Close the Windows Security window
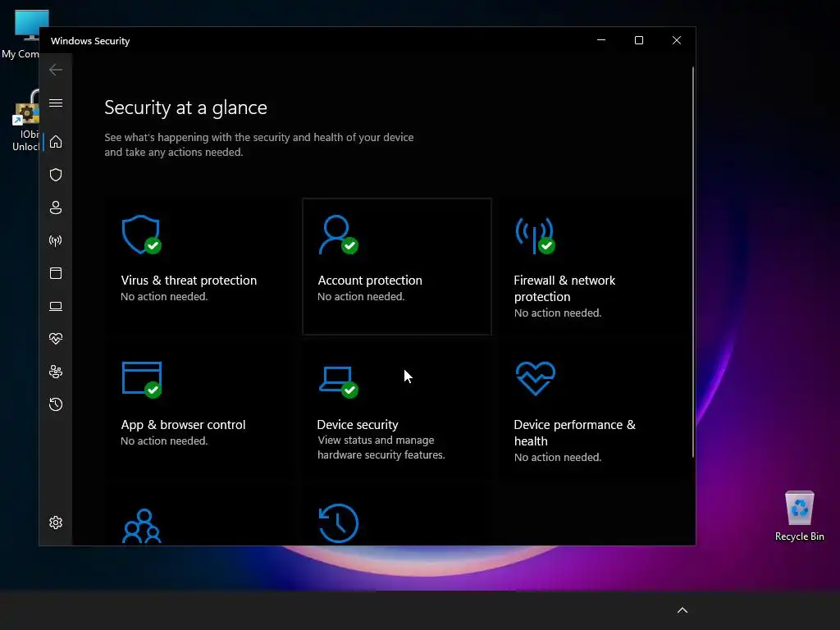This screenshot has height=630, width=840. (677, 40)
